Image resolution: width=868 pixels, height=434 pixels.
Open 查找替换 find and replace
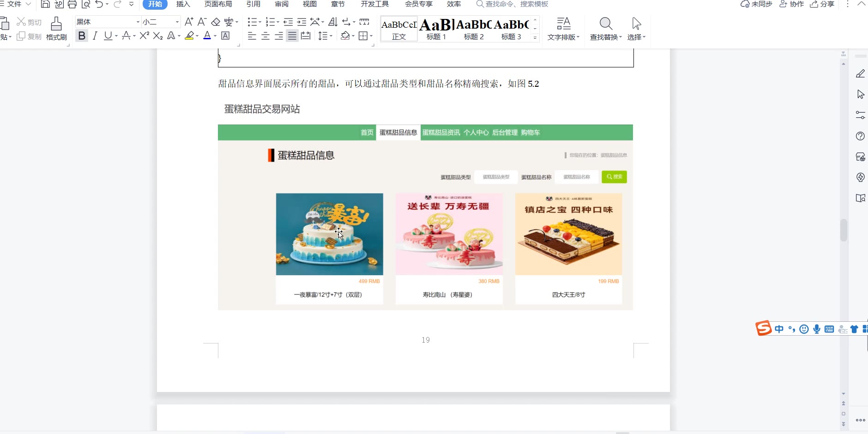click(606, 29)
